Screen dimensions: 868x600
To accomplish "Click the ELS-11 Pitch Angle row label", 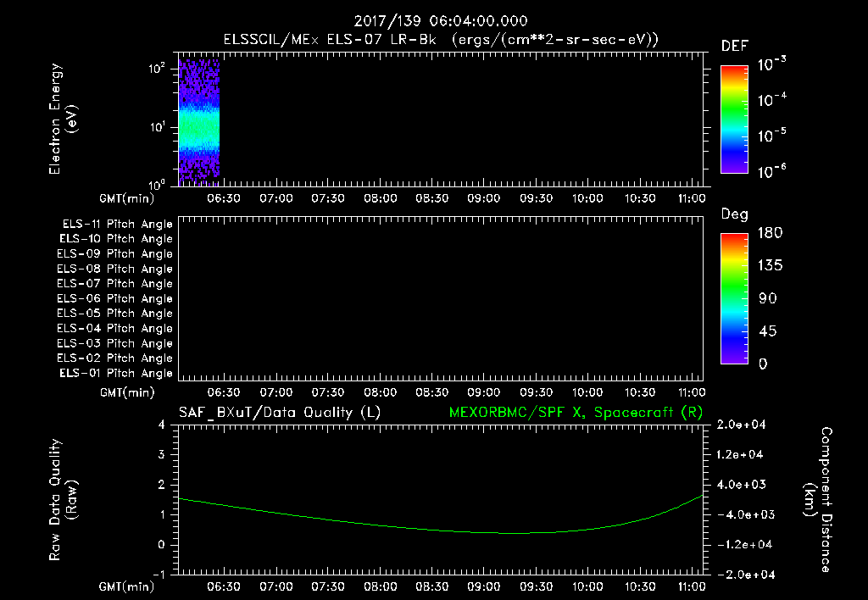I will point(117,225).
